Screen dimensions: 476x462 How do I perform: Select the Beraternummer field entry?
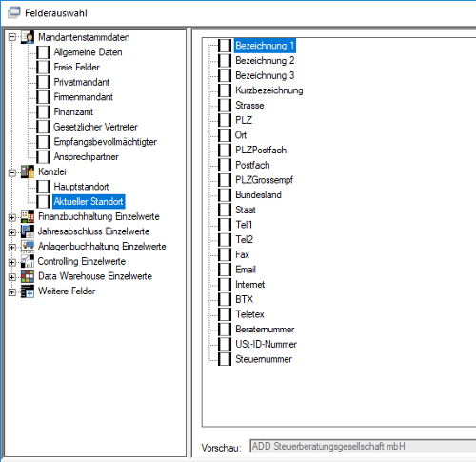point(265,330)
